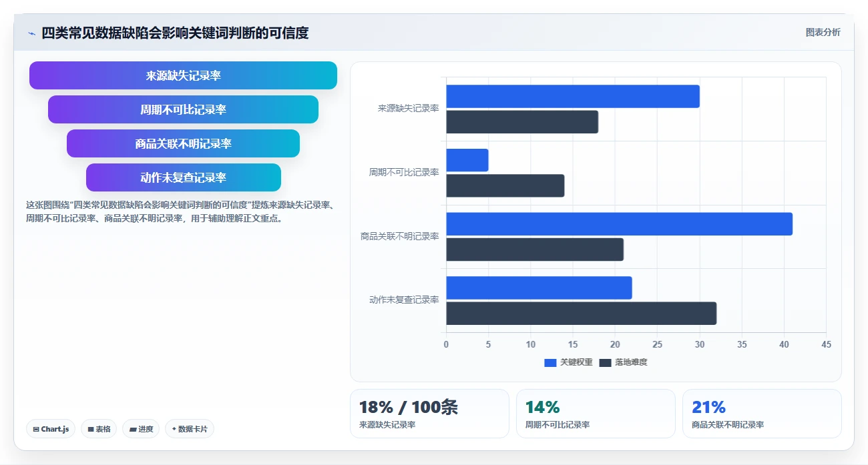Click the 商品关联不明记录率 y-axis label

pyautogui.click(x=399, y=236)
